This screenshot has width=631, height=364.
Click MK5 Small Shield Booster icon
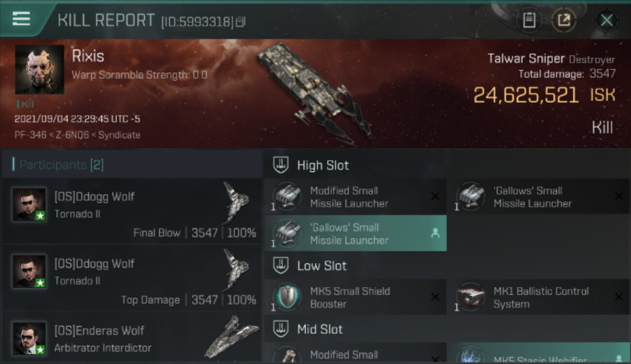[287, 297]
